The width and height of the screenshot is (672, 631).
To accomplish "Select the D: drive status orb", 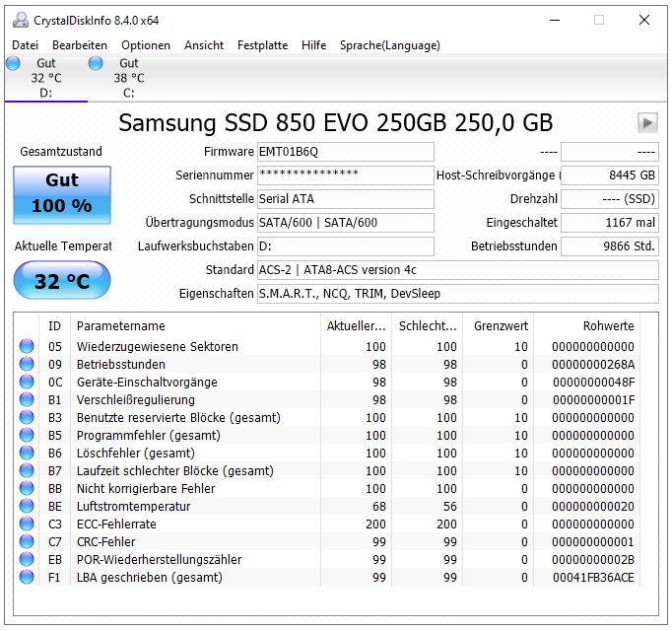I will tap(13, 63).
